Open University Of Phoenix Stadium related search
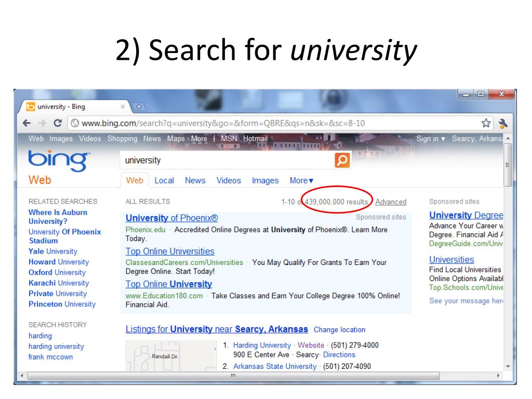 click(65, 236)
